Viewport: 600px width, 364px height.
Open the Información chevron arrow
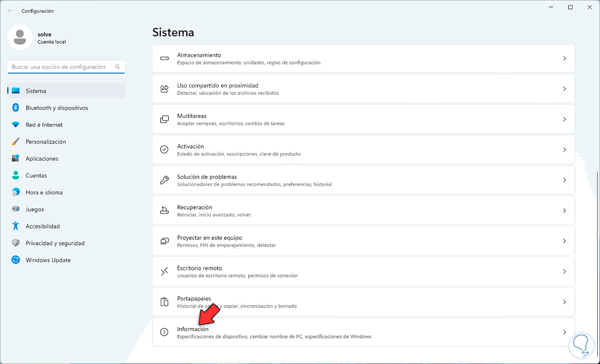[564, 332]
